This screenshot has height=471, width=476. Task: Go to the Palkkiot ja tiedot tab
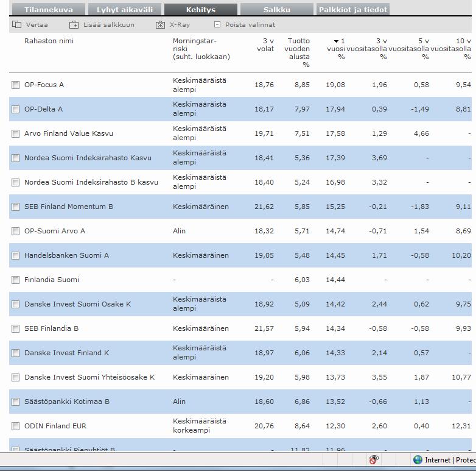point(353,10)
